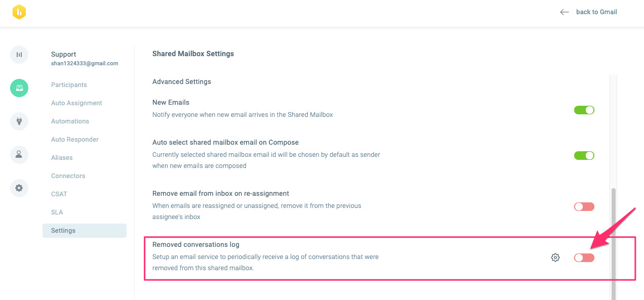
Task: Click the back to Gmail link
Action: click(x=596, y=12)
